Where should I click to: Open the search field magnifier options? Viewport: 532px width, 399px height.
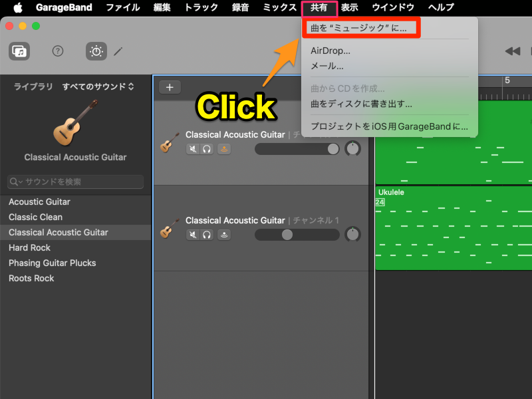pos(16,182)
